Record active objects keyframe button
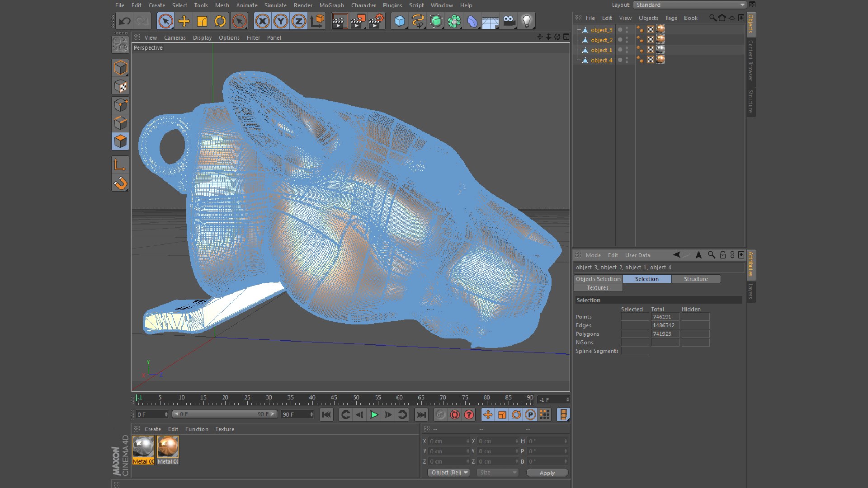Screen dimensions: 868x488 [x=441, y=414]
